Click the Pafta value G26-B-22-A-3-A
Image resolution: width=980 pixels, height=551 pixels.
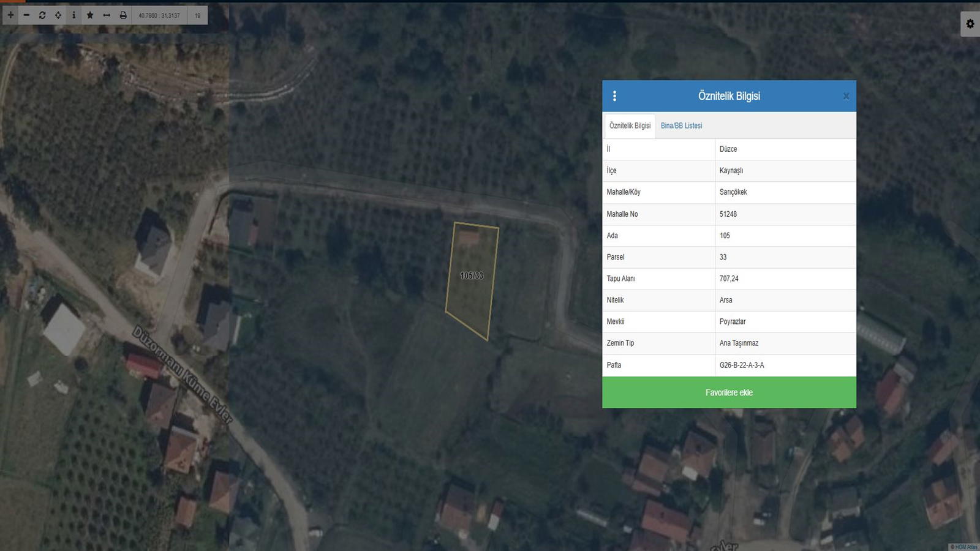742,365
